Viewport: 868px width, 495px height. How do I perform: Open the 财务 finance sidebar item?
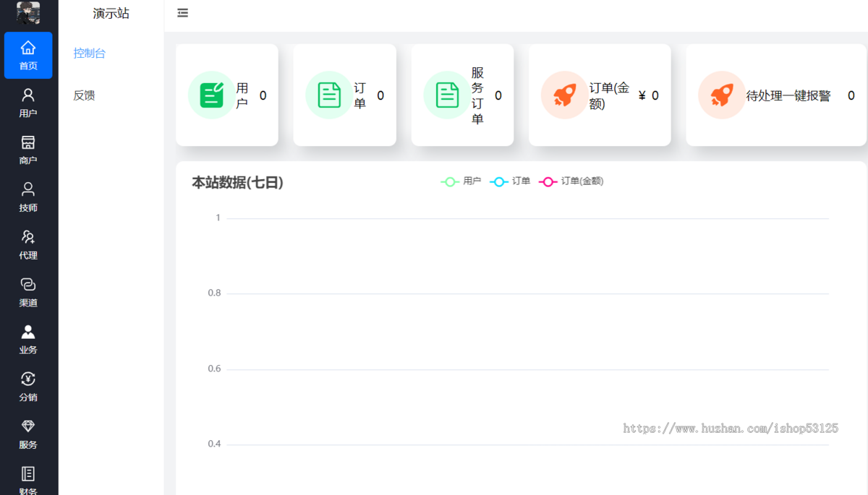pyautogui.click(x=28, y=480)
